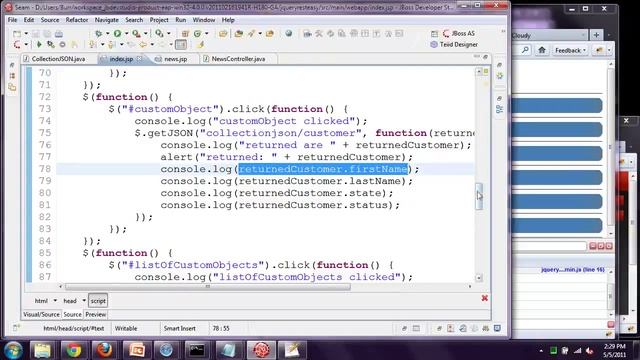This screenshot has height=360, width=640.
Task: Open a new tab in browser window
Action: 596,35
